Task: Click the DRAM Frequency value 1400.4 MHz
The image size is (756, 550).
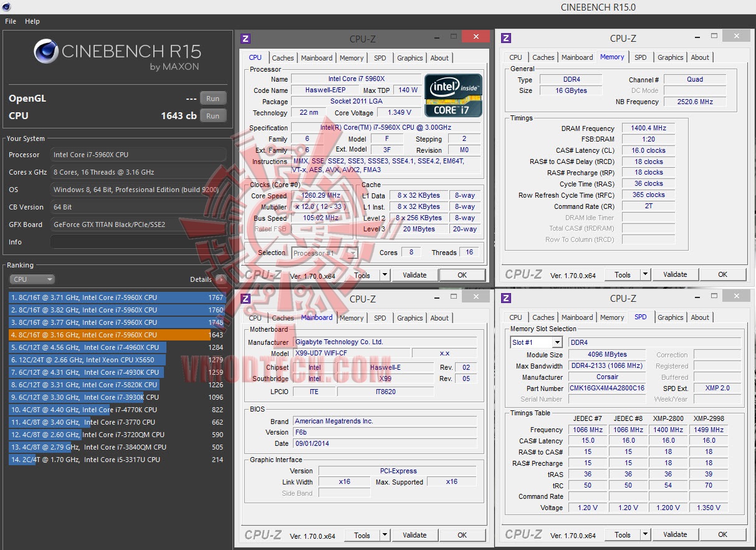Action: (648, 128)
